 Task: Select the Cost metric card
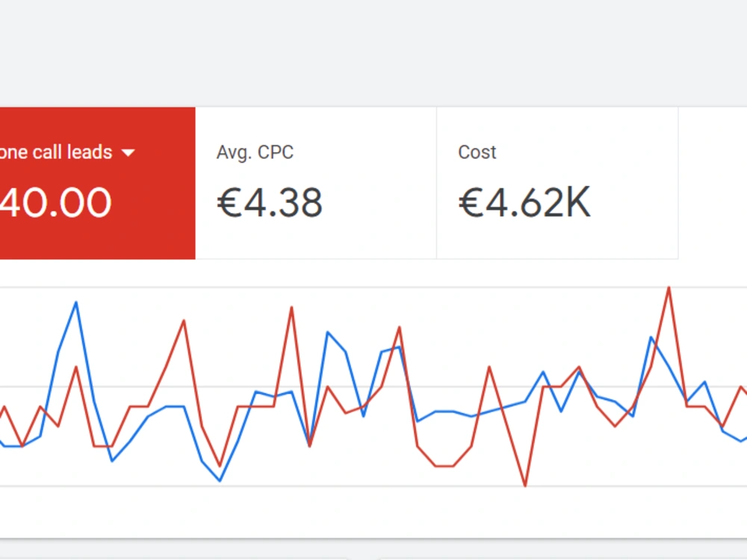click(557, 184)
